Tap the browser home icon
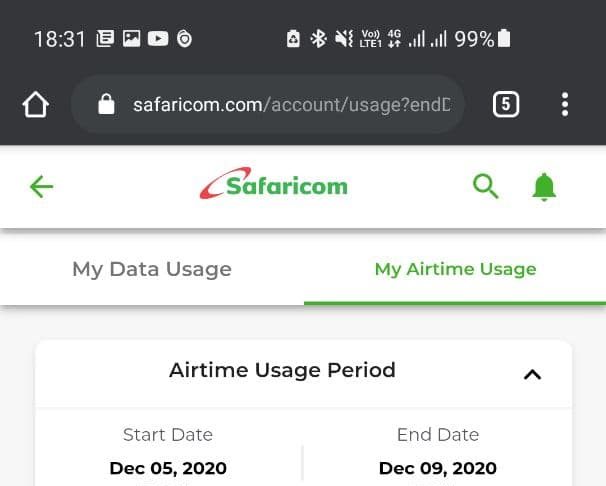 tap(36, 104)
